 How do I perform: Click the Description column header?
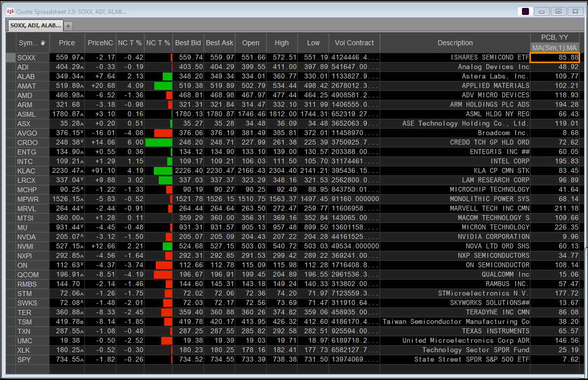click(x=455, y=43)
